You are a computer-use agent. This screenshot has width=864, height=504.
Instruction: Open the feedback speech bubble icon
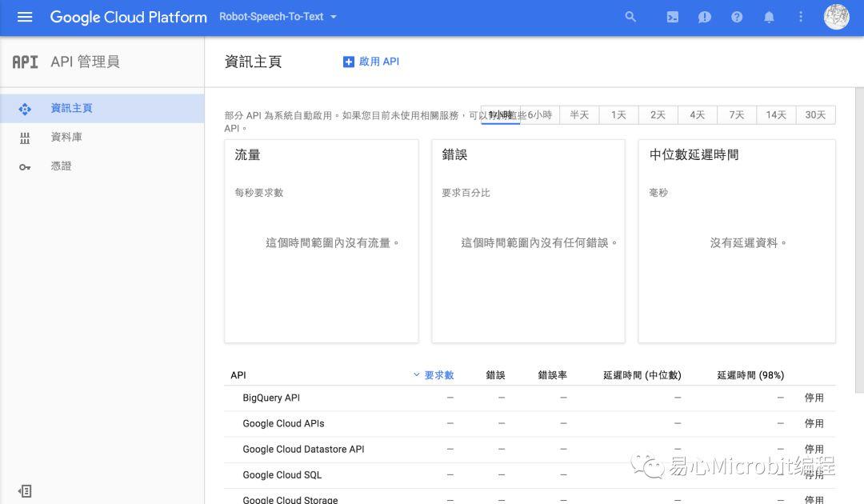coord(704,17)
